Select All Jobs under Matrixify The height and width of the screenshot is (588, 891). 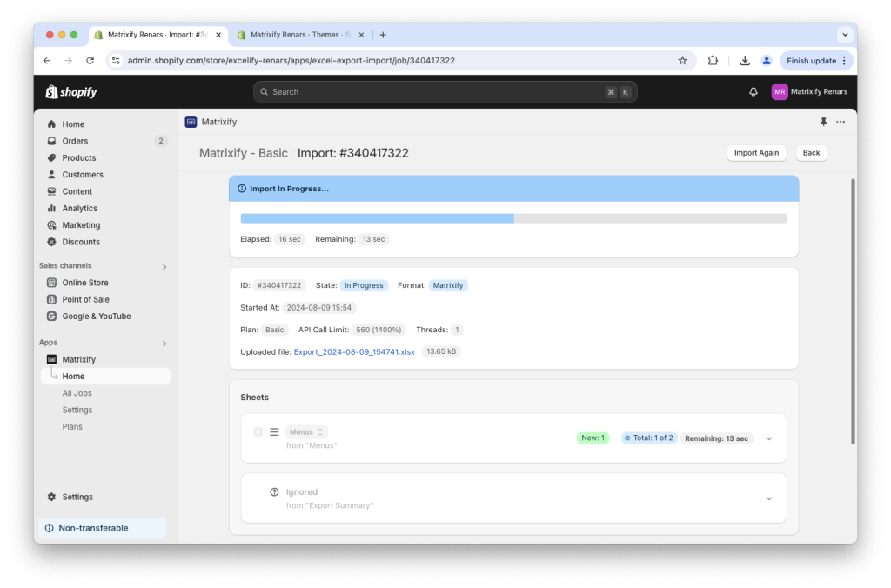[77, 392]
